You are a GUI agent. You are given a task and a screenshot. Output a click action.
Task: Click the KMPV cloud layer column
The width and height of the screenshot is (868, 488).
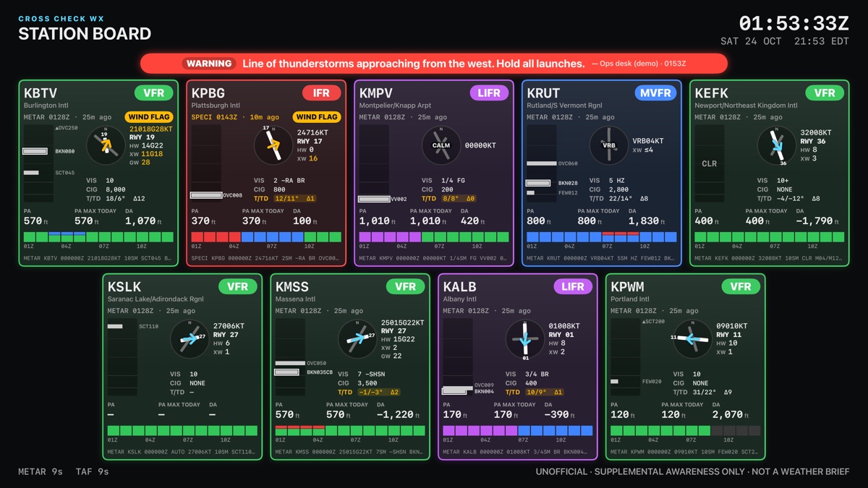pyautogui.click(x=374, y=163)
